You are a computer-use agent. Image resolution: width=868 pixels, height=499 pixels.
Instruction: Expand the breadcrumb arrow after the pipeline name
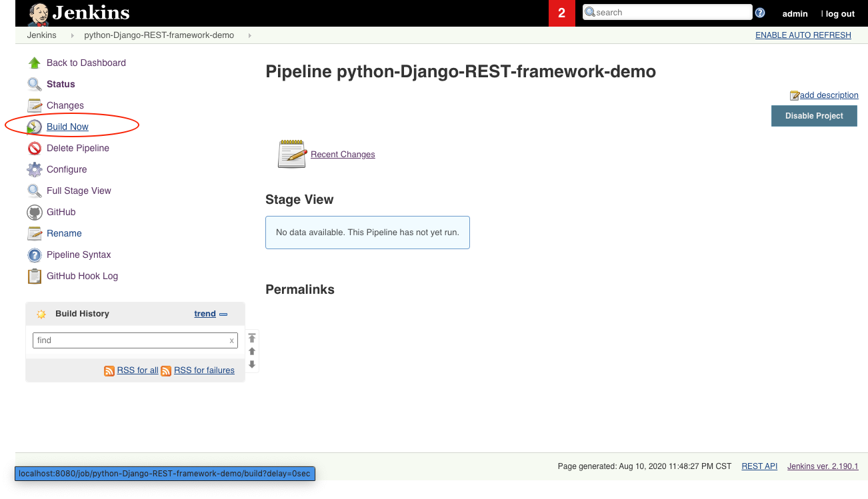(x=249, y=35)
